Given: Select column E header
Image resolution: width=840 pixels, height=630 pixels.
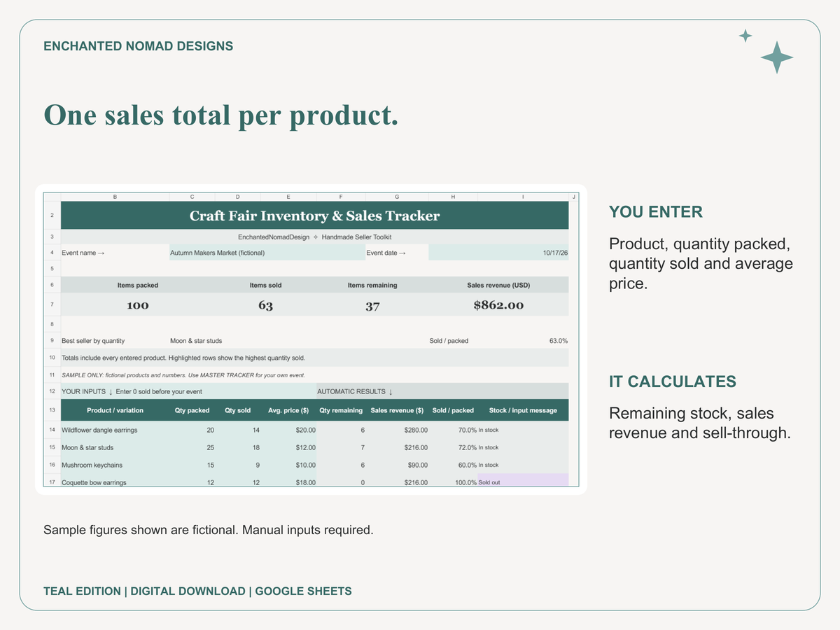Looking at the screenshot, I should pos(288,197).
